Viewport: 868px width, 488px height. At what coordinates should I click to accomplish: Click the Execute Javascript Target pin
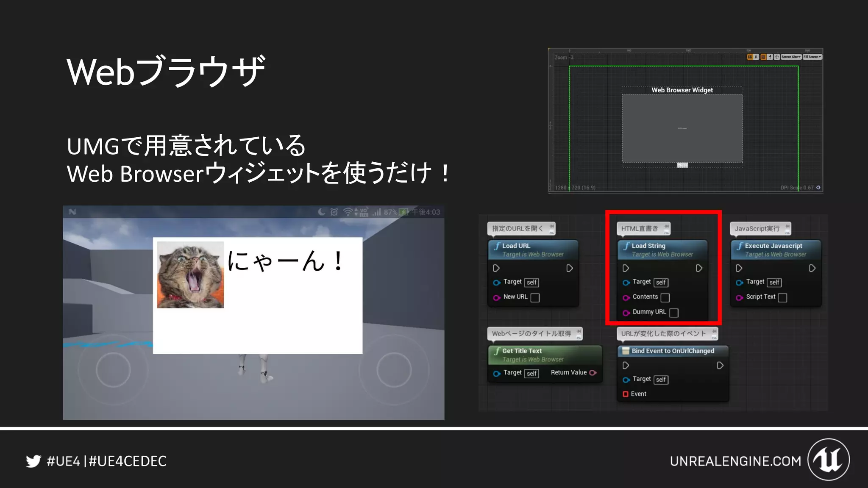pyautogui.click(x=740, y=283)
